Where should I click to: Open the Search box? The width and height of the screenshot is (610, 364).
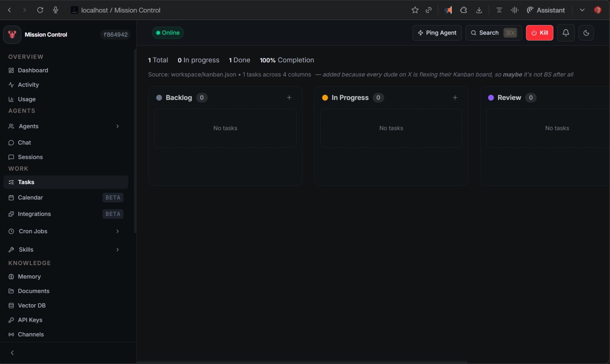click(x=493, y=33)
